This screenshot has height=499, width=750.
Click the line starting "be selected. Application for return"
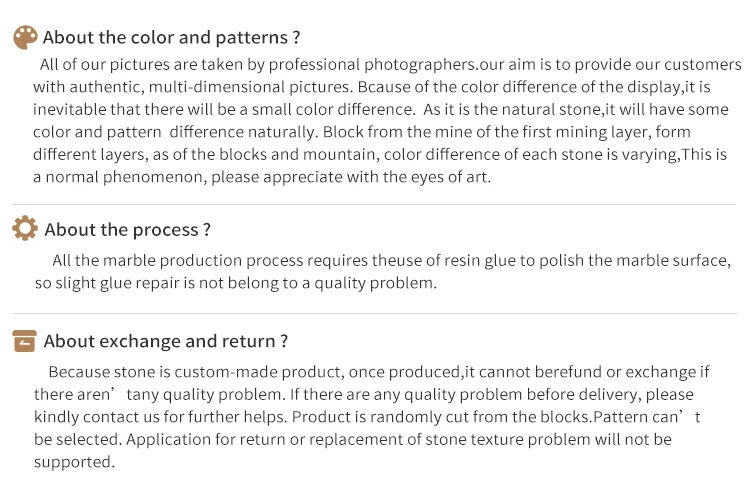click(x=352, y=439)
